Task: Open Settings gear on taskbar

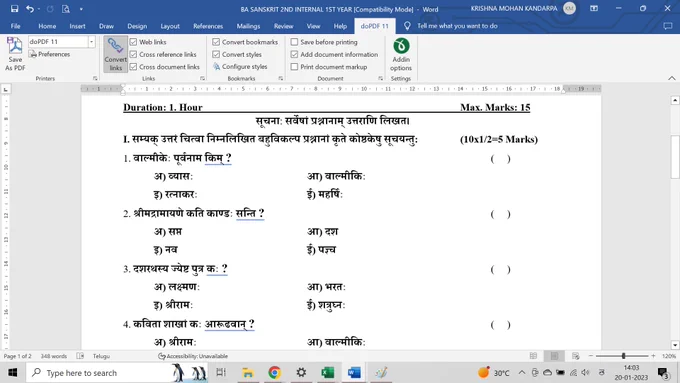Action: click(x=301, y=373)
